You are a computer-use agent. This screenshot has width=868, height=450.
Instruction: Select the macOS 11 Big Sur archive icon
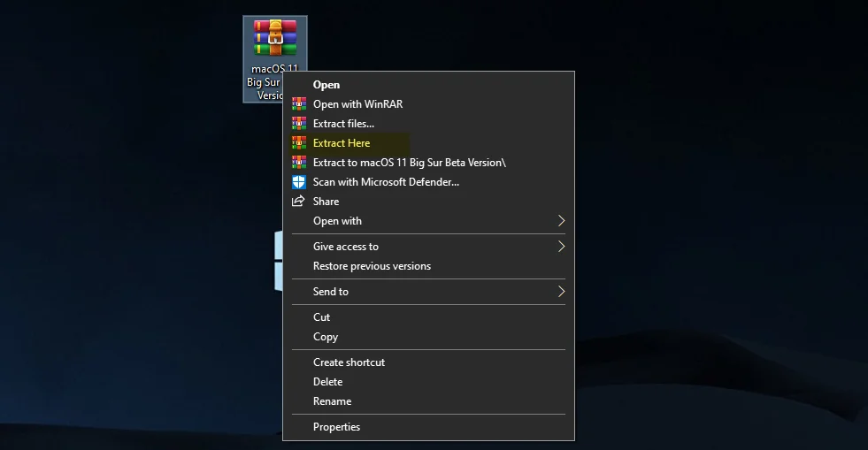pyautogui.click(x=275, y=38)
